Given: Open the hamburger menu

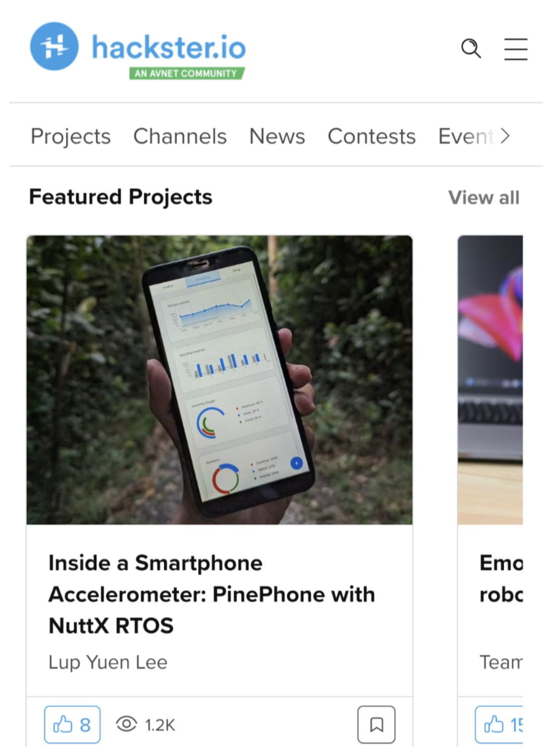Looking at the screenshot, I should pyautogui.click(x=516, y=49).
